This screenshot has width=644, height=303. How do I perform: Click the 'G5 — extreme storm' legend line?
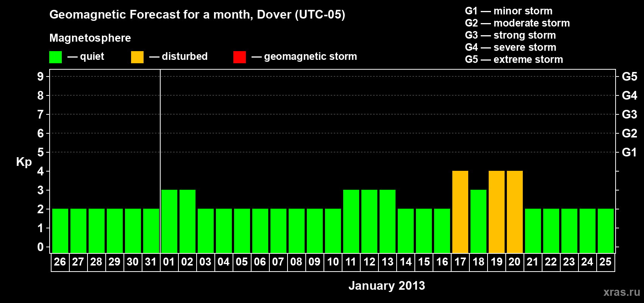514,59
